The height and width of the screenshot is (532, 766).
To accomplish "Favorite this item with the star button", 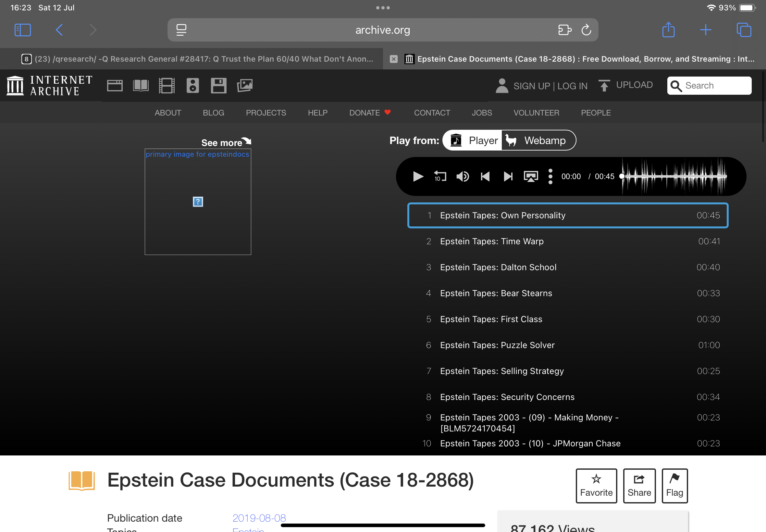I will pyautogui.click(x=596, y=486).
